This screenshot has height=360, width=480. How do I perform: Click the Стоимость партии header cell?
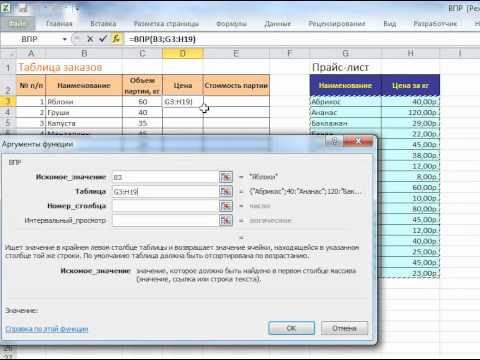pyautogui.click(x=236, y=85)
